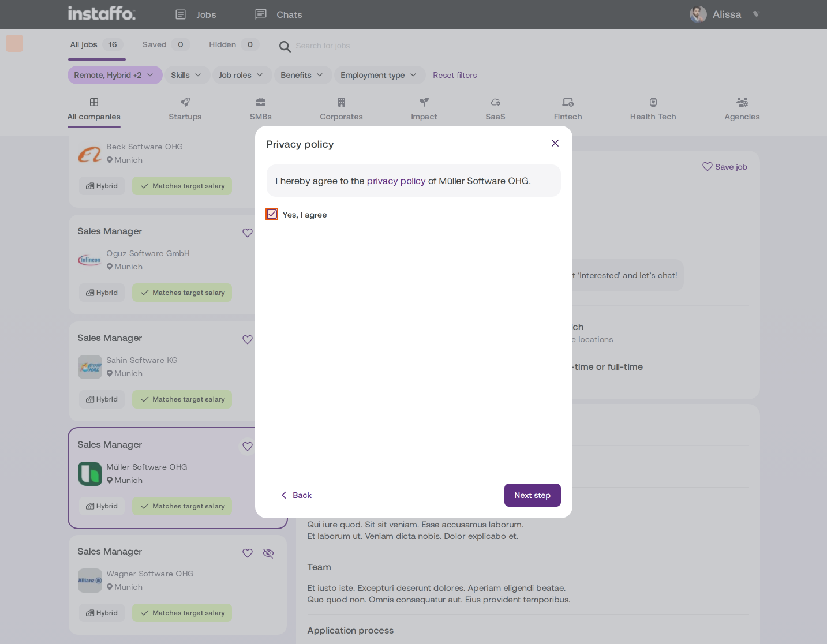Expand the Remote, Hybrid +2 filter
The width and height of the screenshot is (827, 644).
(115, 75)
